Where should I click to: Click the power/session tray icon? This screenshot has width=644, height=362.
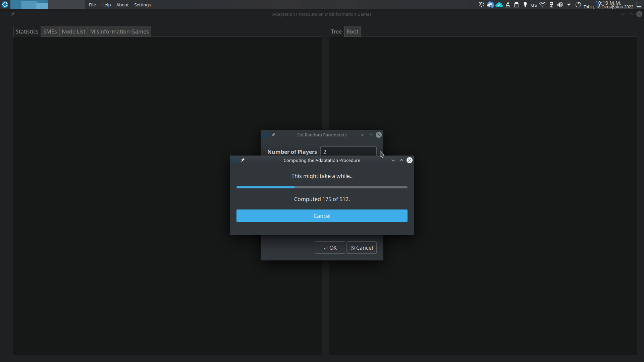click(x=578, y=5)
